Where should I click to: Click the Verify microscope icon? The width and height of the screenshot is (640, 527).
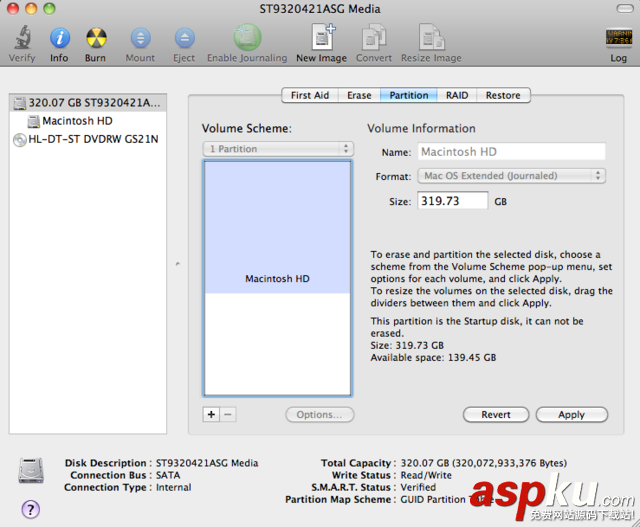coord(22,38)
